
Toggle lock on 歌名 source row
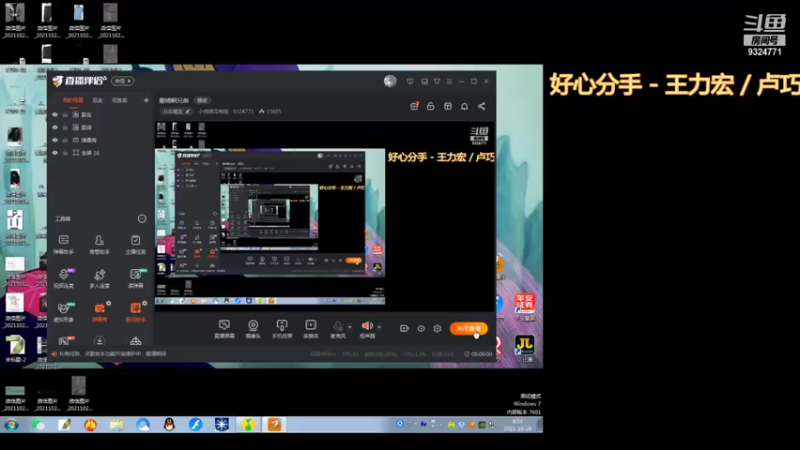tap(65, 115)
